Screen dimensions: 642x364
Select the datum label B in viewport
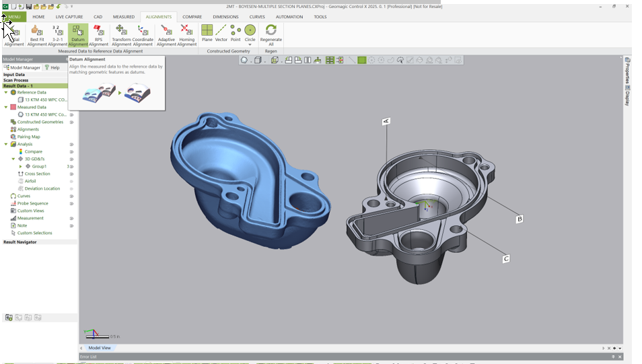pos(520,219)
